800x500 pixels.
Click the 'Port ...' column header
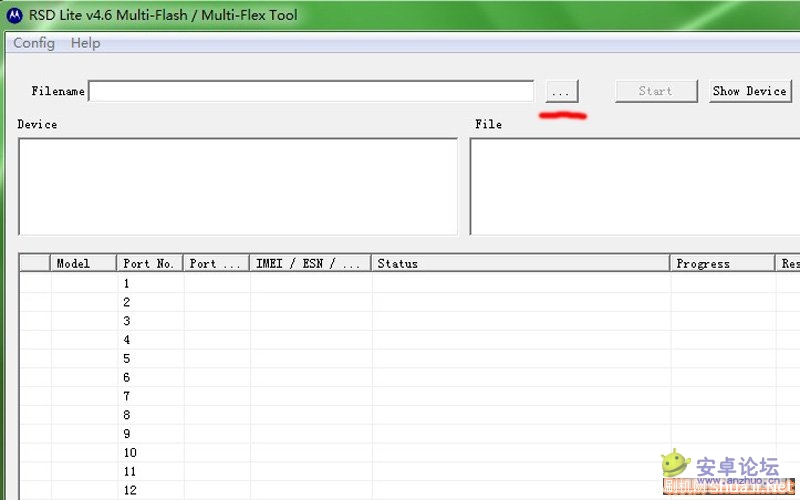coord(216,263)
